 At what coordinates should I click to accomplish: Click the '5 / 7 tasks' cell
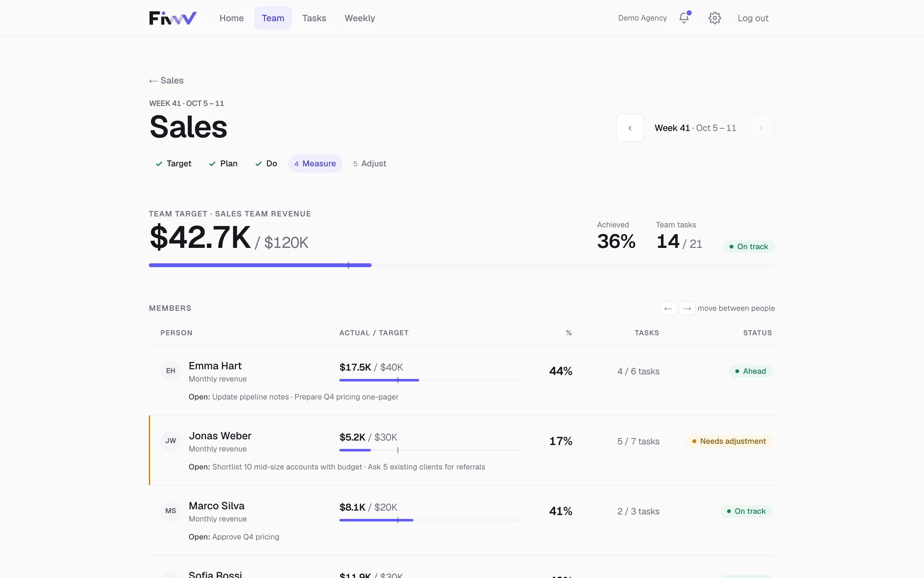click(x=638, y=441)
